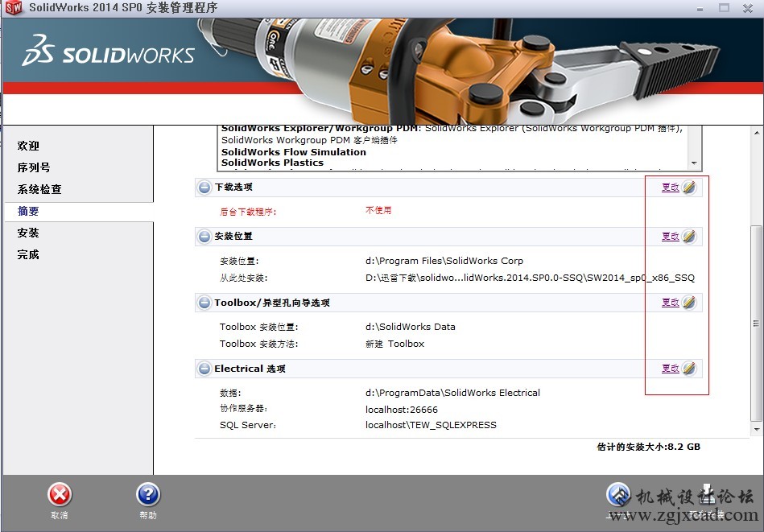Click the pencil icon for 下载选项
This screenshot has width=764, height=532.
pos(689,187)
